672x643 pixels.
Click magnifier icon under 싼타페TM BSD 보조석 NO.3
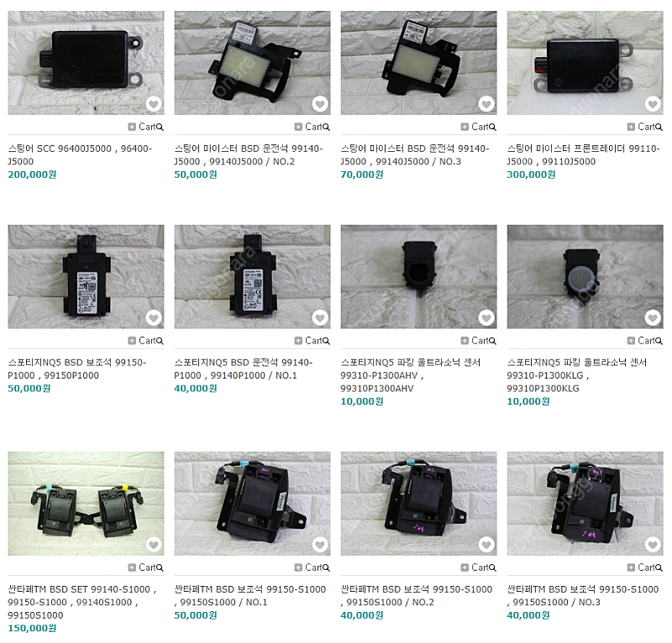(659, 567)
